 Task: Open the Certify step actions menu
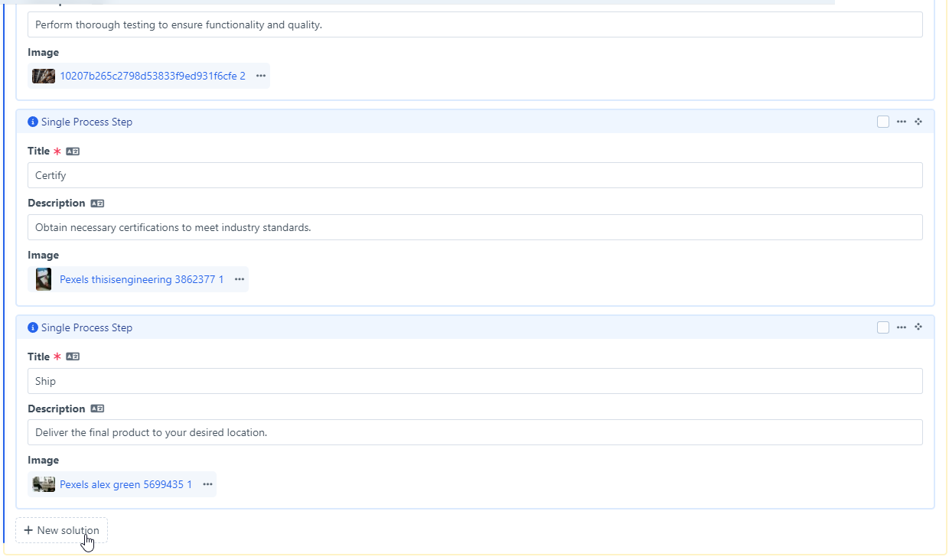(902, 122)
